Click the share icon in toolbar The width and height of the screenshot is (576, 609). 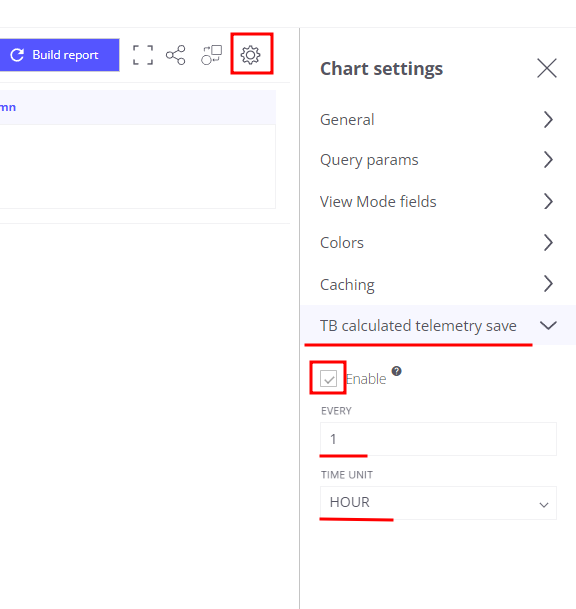click(176, 55)
